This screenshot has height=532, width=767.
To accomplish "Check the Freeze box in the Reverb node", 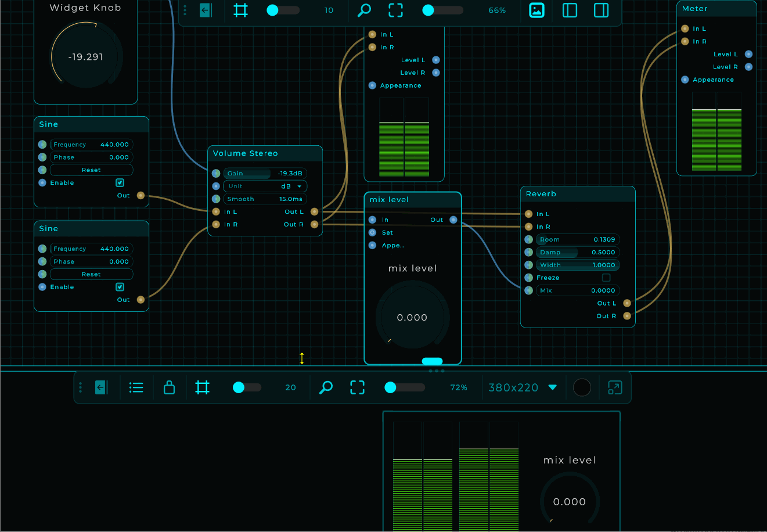I will point(606,278).
